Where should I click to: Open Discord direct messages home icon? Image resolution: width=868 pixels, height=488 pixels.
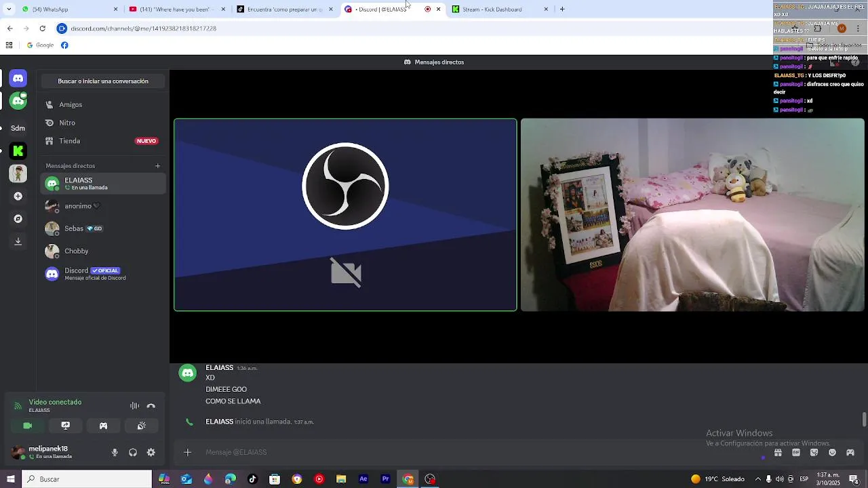18,79
